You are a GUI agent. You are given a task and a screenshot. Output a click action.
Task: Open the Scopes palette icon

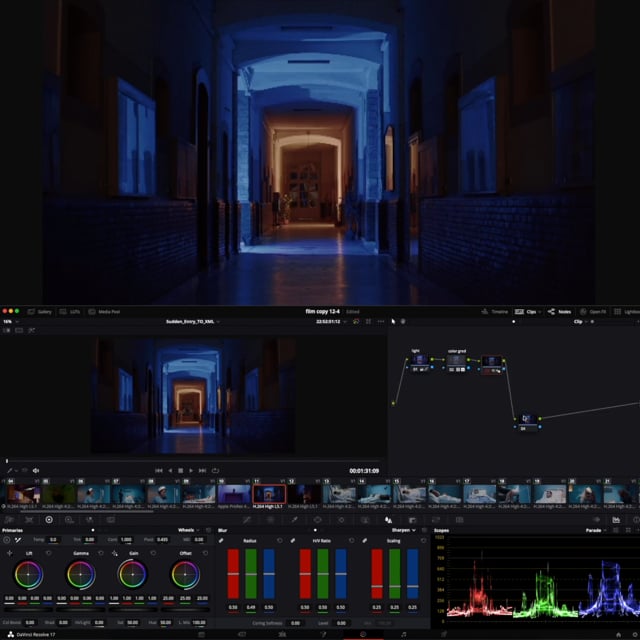click(x=616, y=520)
